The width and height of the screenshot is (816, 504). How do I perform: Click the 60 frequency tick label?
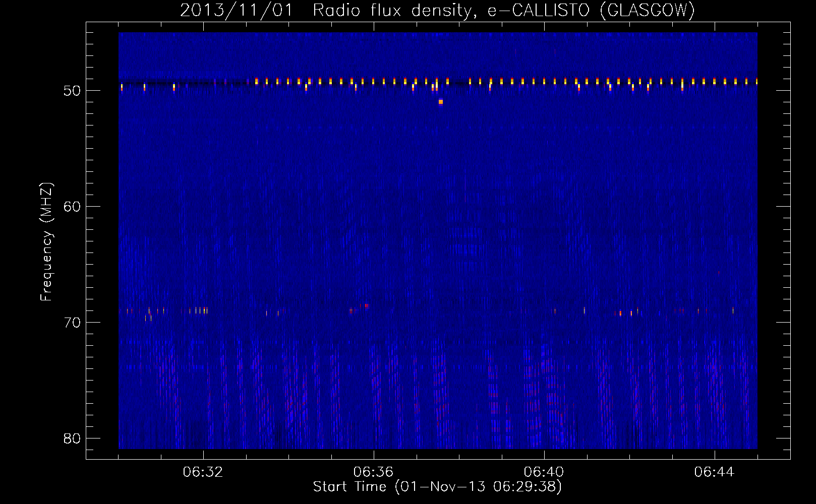coord(72,207)
